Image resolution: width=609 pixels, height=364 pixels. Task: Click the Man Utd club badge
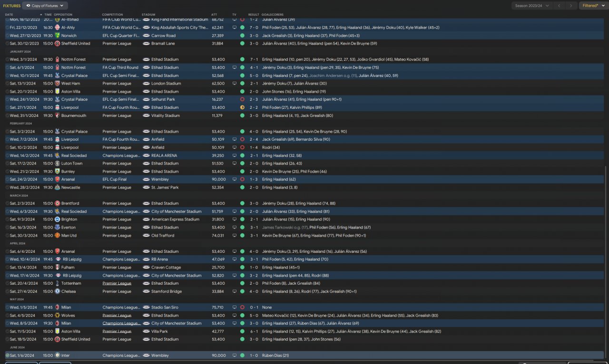point(57,236)
